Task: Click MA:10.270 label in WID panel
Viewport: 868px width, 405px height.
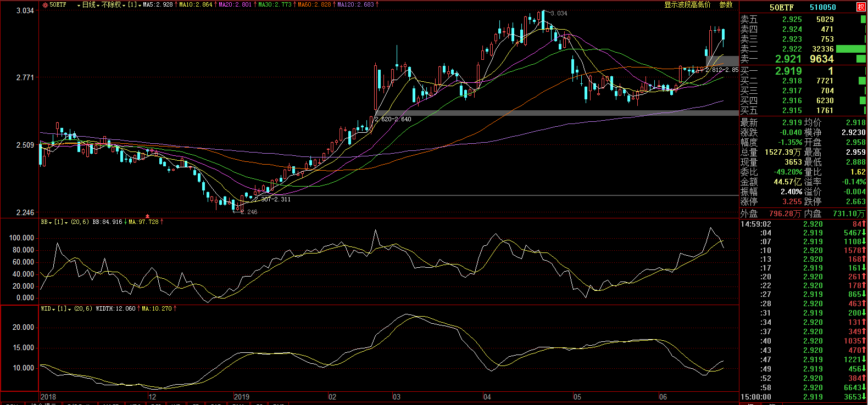Action: pos(157,308)
